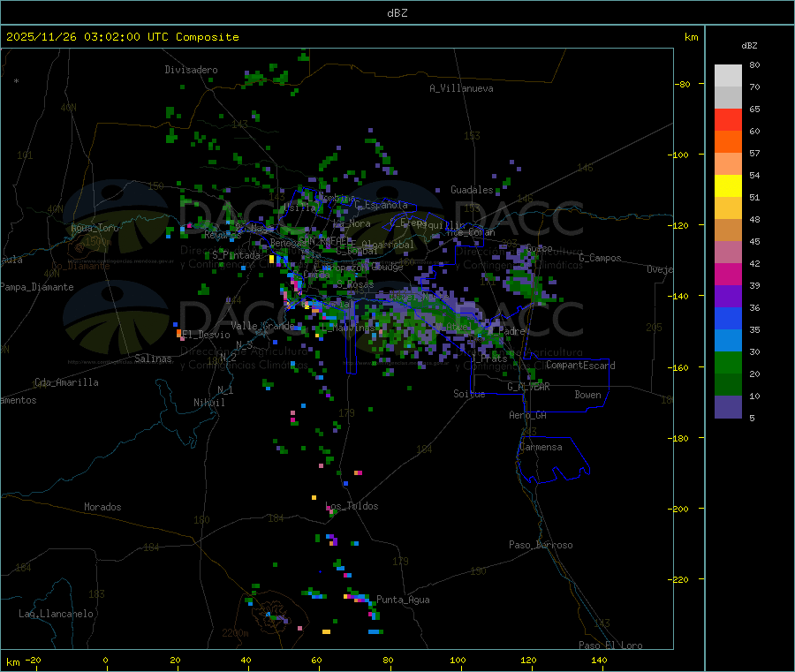
Task: Click the 'Divisadero' map label
Action: (x=191, y=70)
